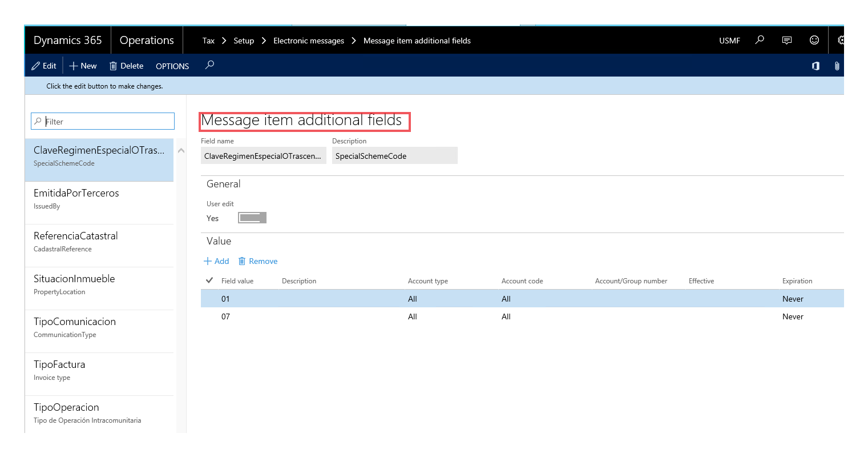
Task: Click Remove in the Value section
Action: [258, 261]
